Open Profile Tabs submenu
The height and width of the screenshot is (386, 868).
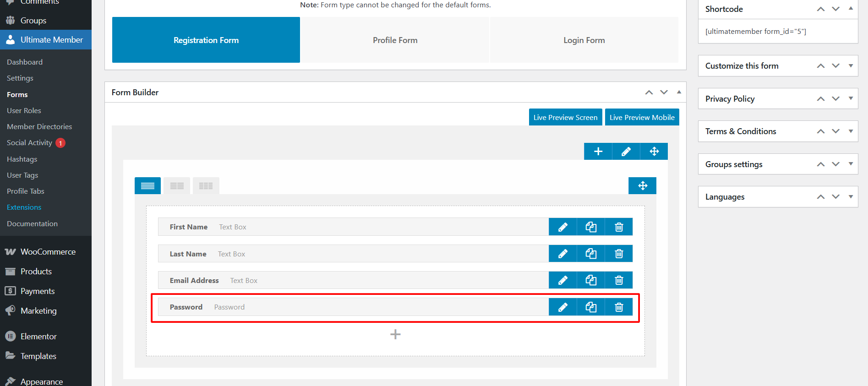click(x=26, y=191)
